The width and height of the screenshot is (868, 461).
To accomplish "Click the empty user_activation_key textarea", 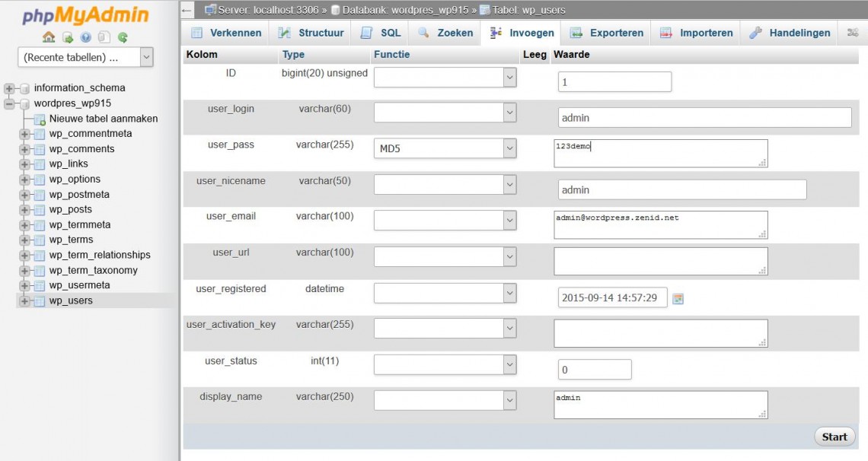I will [660, 333].
